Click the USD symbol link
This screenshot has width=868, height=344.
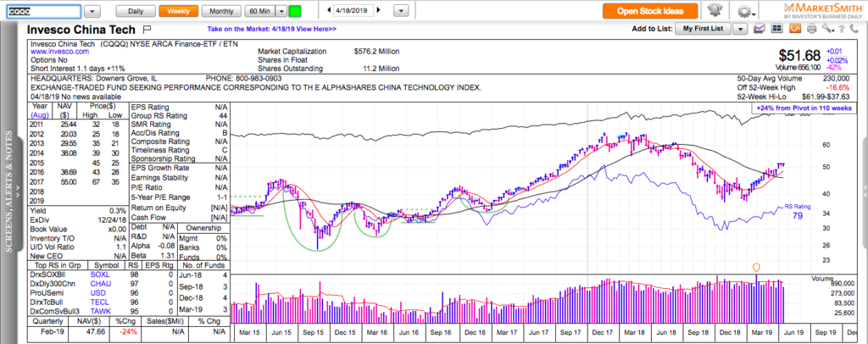pos(97,292)
